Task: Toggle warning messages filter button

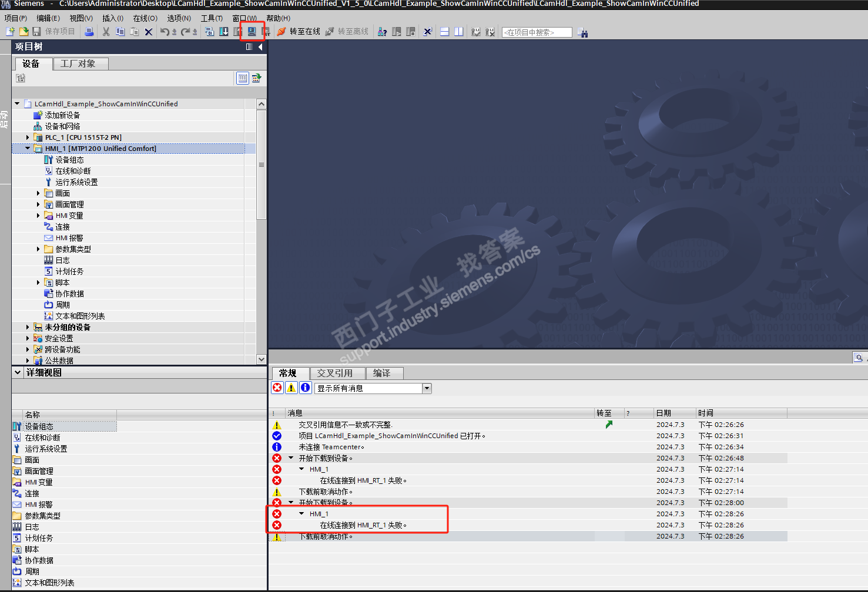Action: pyautogui.click(x=291, y=388)
